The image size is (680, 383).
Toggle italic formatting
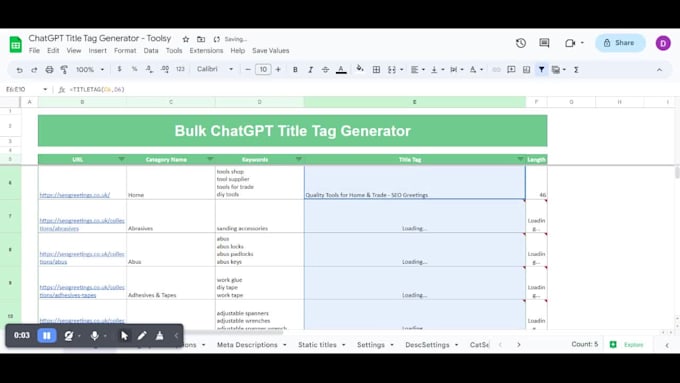311,69
